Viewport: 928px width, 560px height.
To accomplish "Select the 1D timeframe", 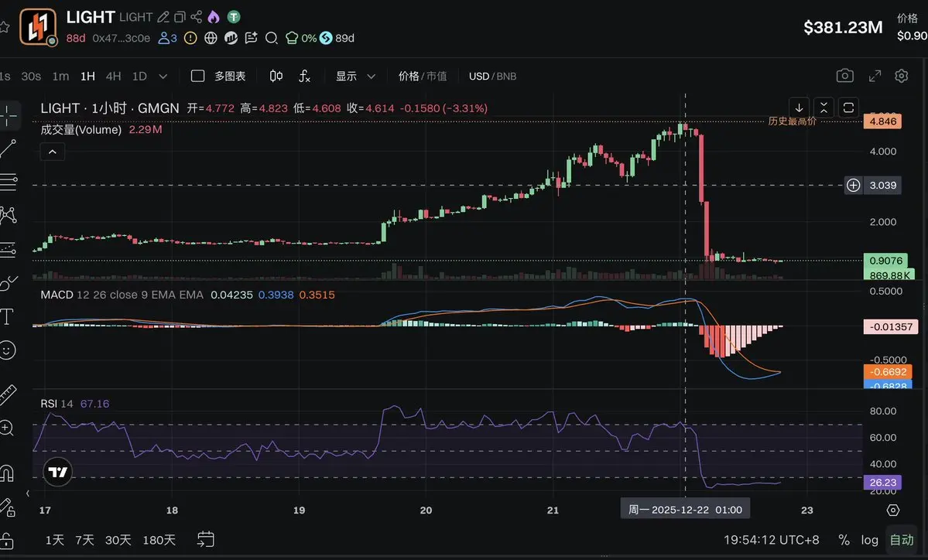I will click(x=139, y=77).
